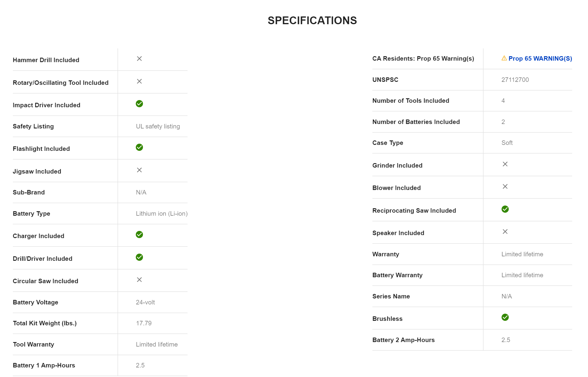Click the green check for Charger Included
Screen dimensions: 588x377
click(x=139, y=235)
